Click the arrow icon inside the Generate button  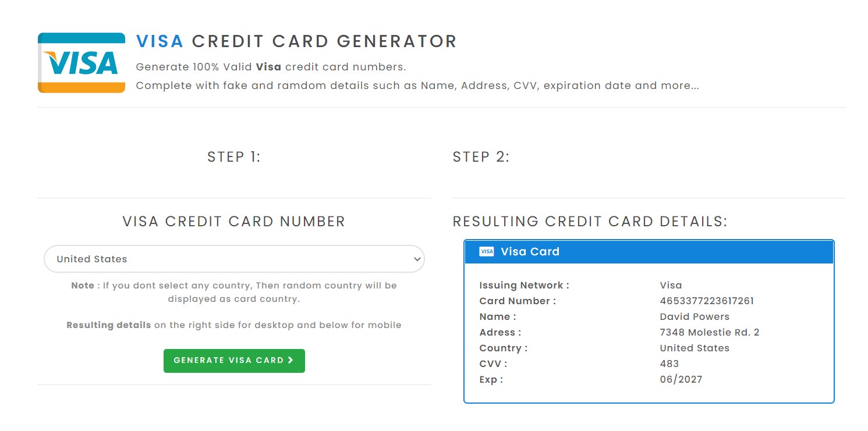click(x=290, y=361)
